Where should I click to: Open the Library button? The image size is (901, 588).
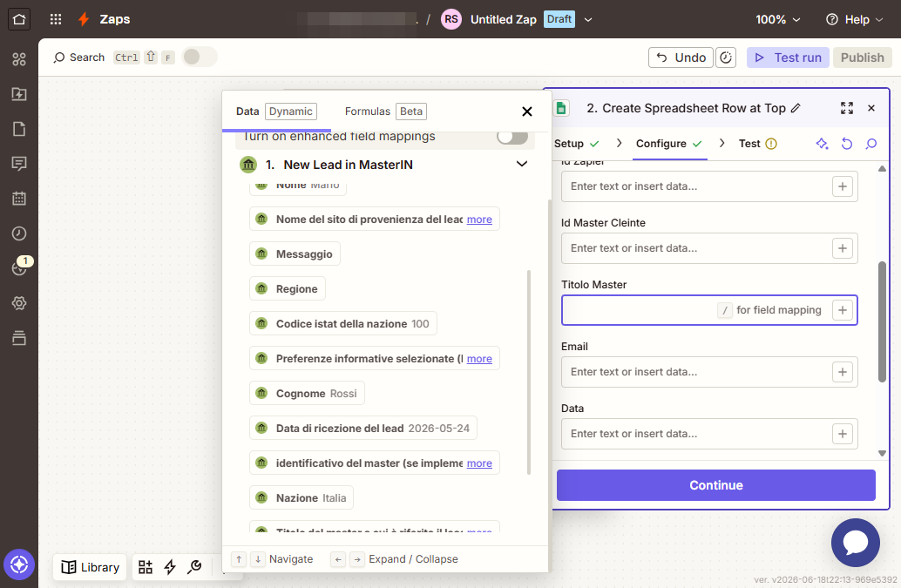coord(91,567)
